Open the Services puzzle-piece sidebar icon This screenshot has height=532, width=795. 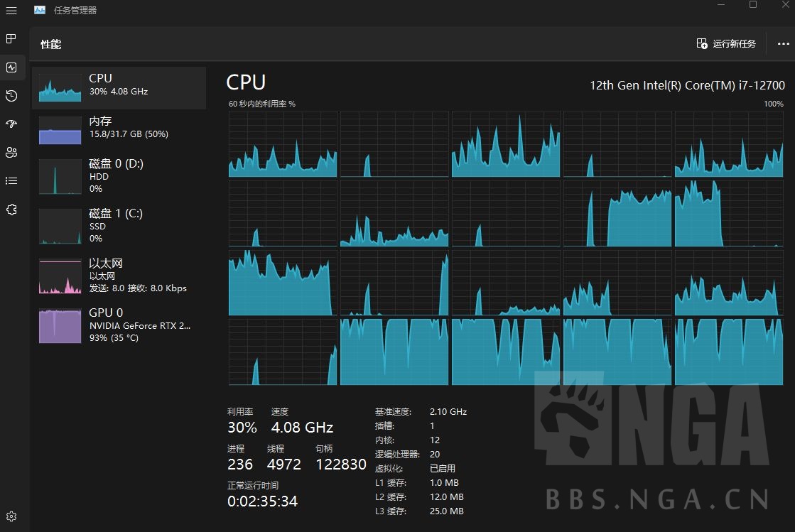click(x=11, y=210)
